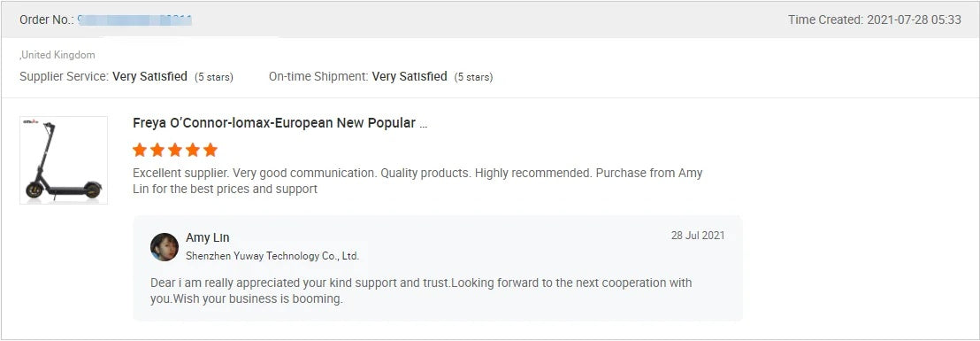Image resolution: width=980 pixels, height=341 pixels.
Task: Click the Excellent supplier review text
Action: coord(418,181)
